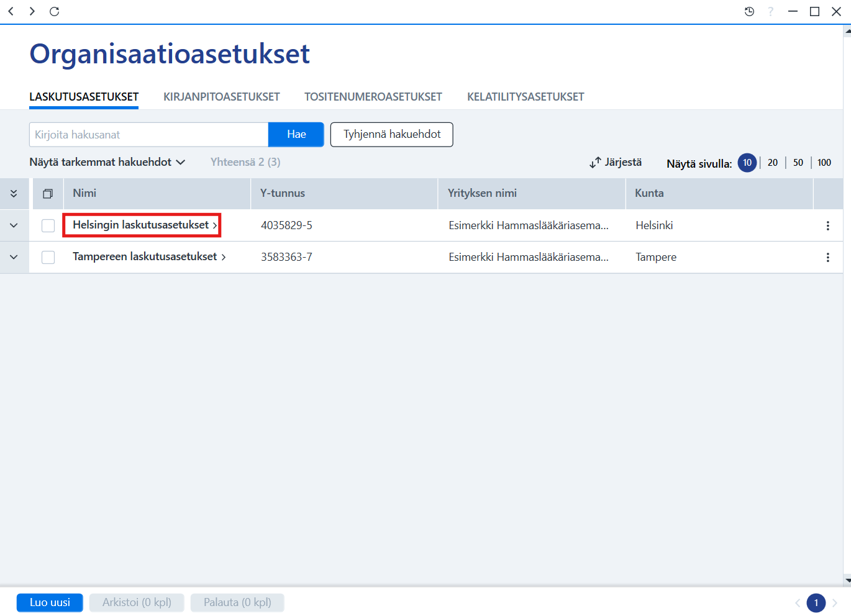Expand all rows with the double chevron

[14, 194]
